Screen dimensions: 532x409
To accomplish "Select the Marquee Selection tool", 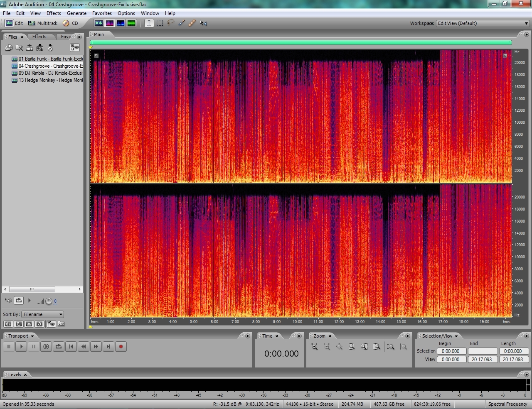I will (x=160, y=23).
